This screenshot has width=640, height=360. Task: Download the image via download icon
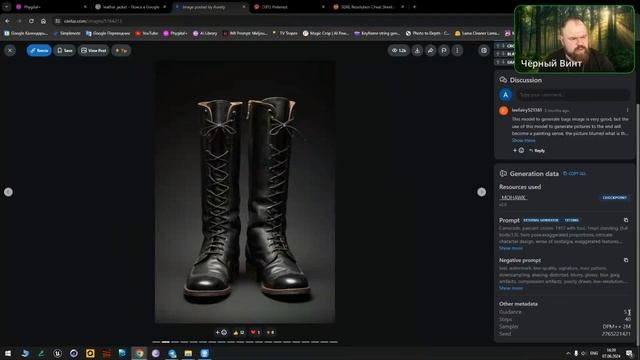click(417, 50)
